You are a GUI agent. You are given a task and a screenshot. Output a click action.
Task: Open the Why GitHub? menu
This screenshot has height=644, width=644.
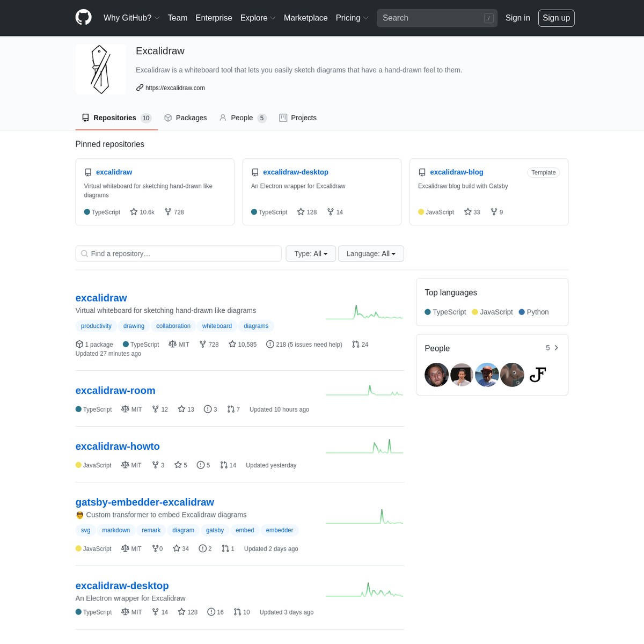pos(131,18)
